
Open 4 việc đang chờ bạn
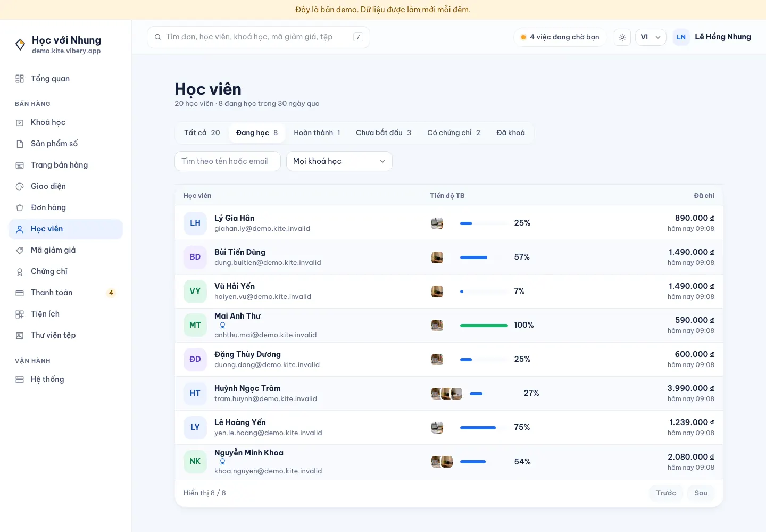(x=560, y=37)
